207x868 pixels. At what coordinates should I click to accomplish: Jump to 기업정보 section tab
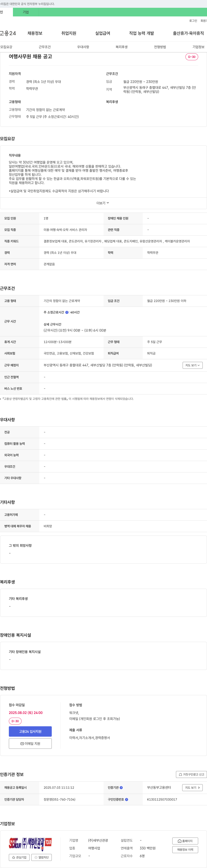[x=198, y=47]
